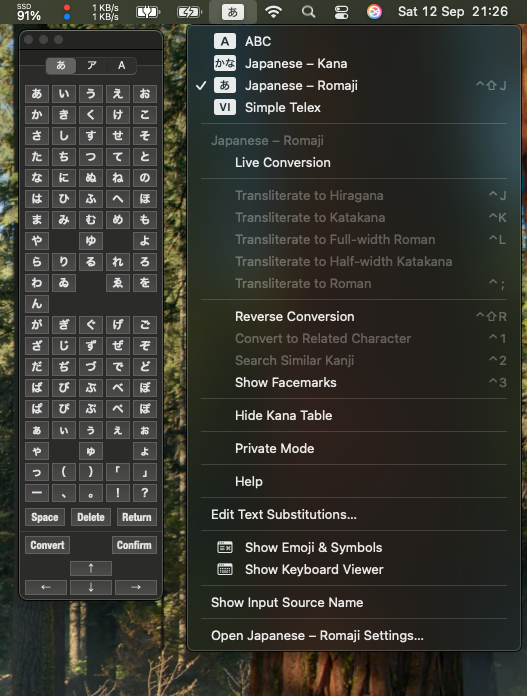Open Spotlight search magnifier icon
Viewport: 527px width, 696px height.
coord(308,12)
